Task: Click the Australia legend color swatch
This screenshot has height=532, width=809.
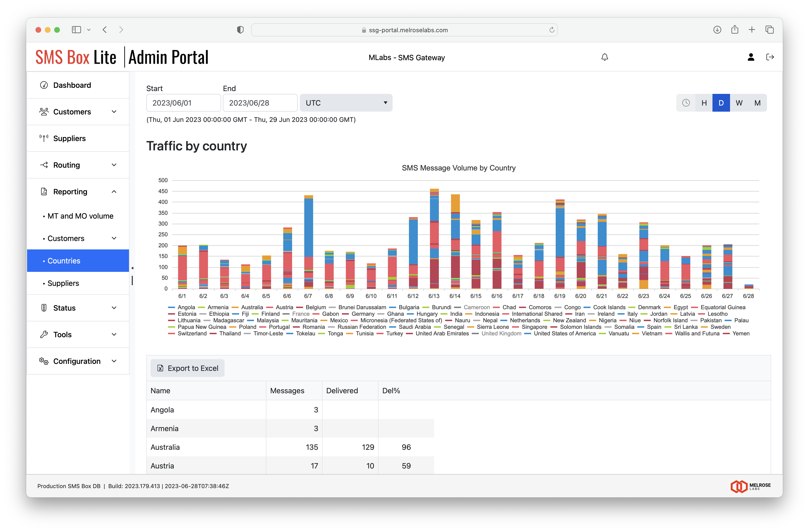Action: click(x=235, y=307)
